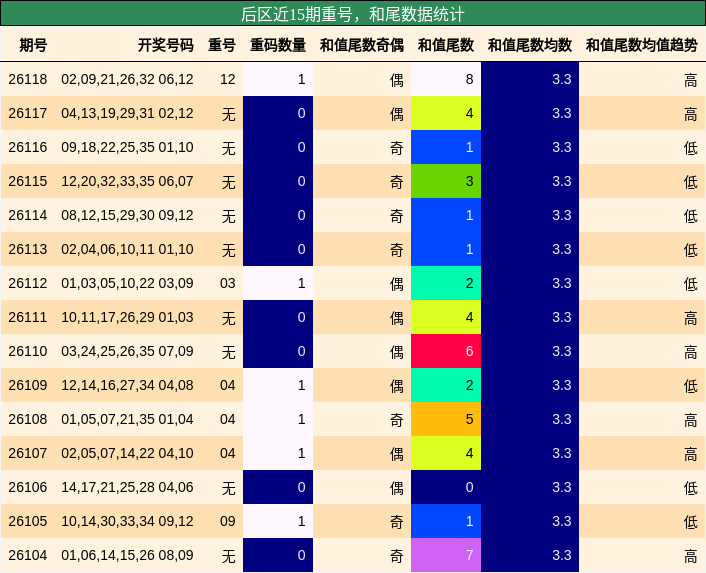Click repeat count 1 in row 26107
Viewport: 706px width, 573px height.
[278, 453]
